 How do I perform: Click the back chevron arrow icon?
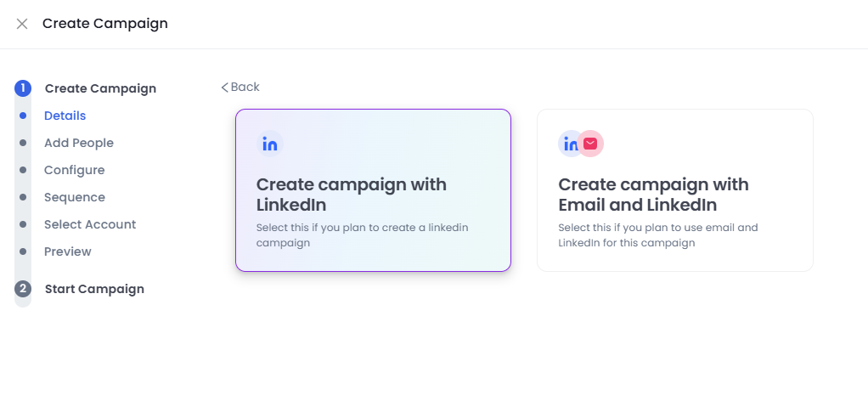(225, 88)
